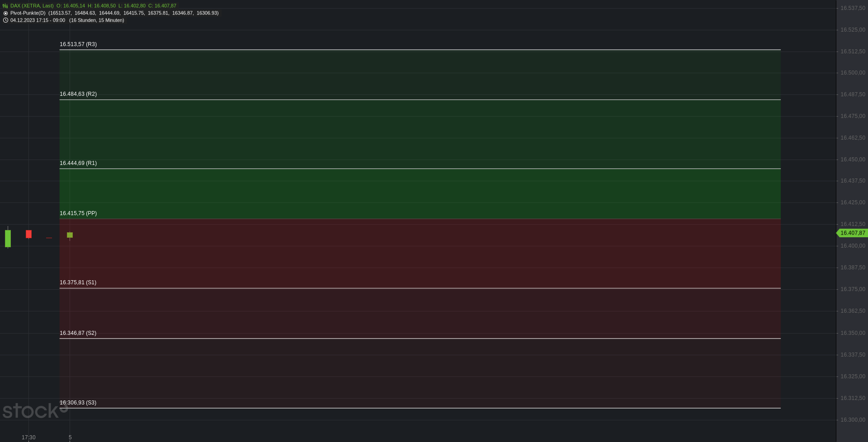
Task: Click the clock icon next to 04.12.2023
Action: point(5,20)
